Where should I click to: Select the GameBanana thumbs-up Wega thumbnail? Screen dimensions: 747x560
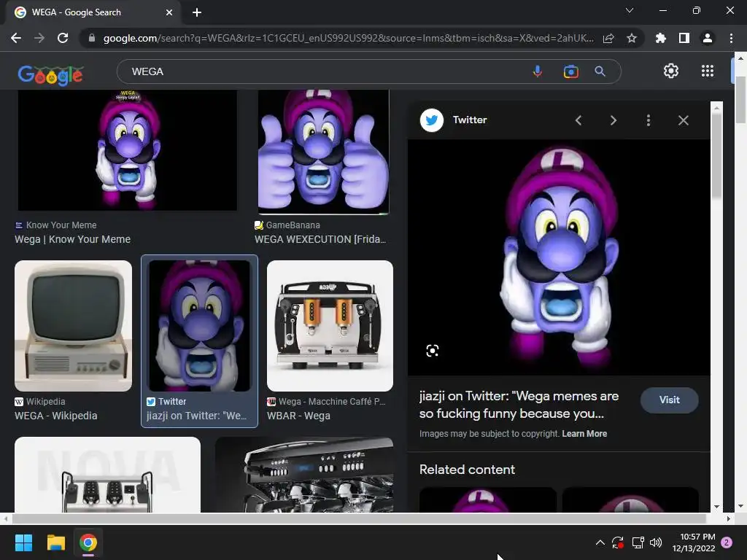(323, 152)
